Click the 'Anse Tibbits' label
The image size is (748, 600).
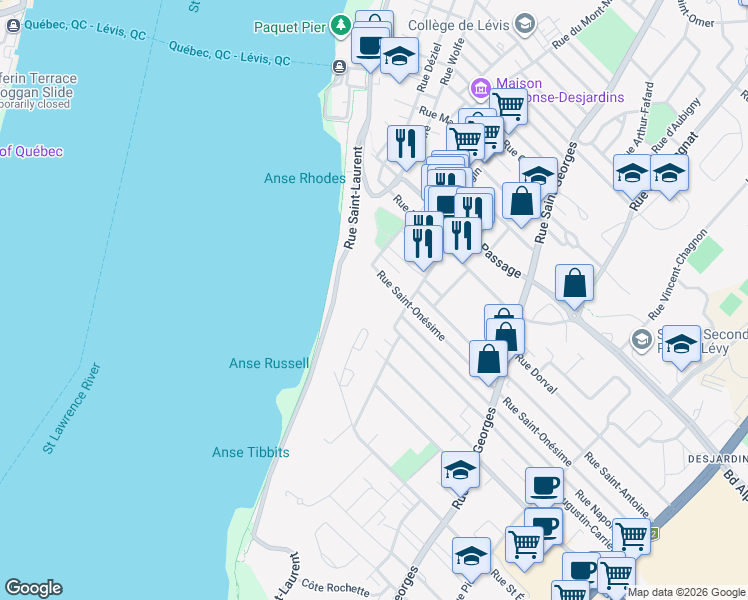(x=251, y=452)
